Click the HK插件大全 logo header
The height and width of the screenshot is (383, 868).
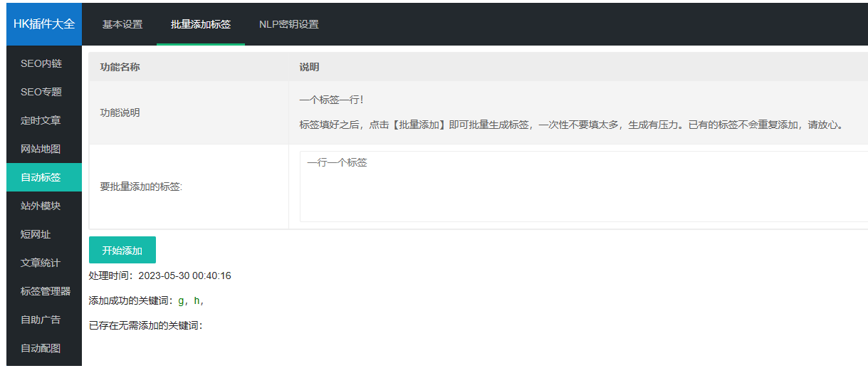coord(44,23)
